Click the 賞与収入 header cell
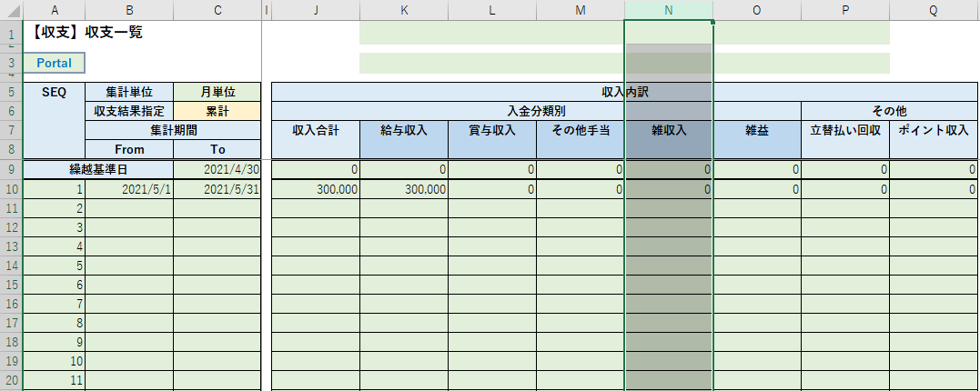The height and width of the screenshot is (391, 980). [492, 140]
